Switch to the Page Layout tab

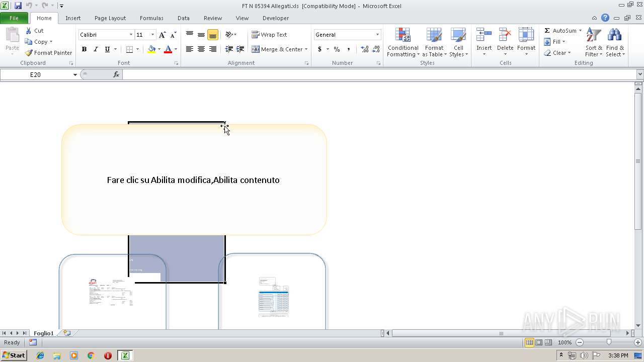(x=110, y=18)
